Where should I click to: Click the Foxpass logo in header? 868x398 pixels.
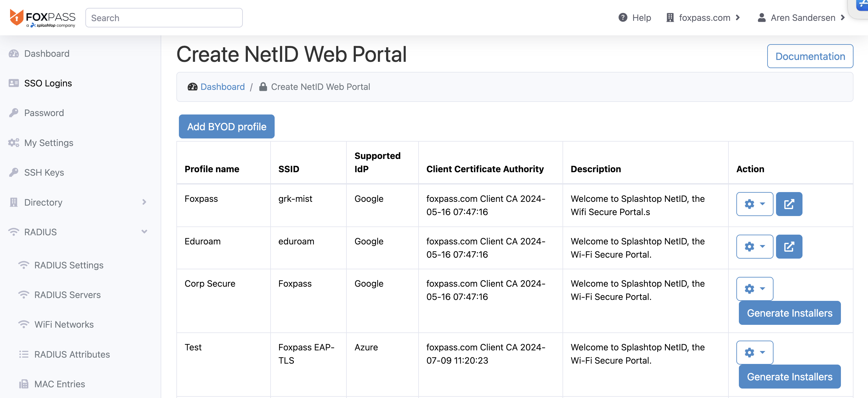[x=43, y=18]
